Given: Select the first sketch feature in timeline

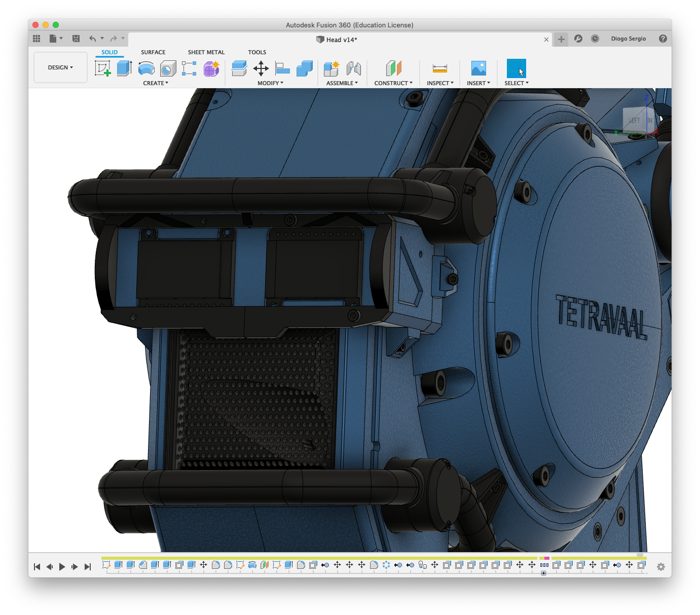Looking at the screenshot, I should [106, 565].
